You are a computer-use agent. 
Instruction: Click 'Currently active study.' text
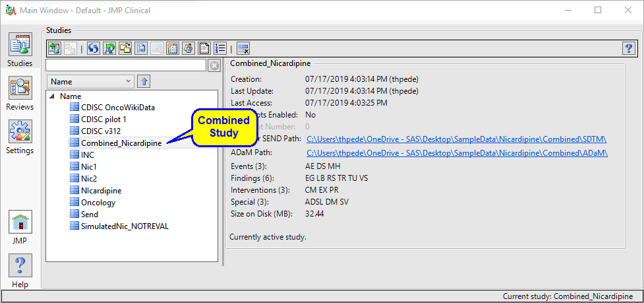point(268,237)
